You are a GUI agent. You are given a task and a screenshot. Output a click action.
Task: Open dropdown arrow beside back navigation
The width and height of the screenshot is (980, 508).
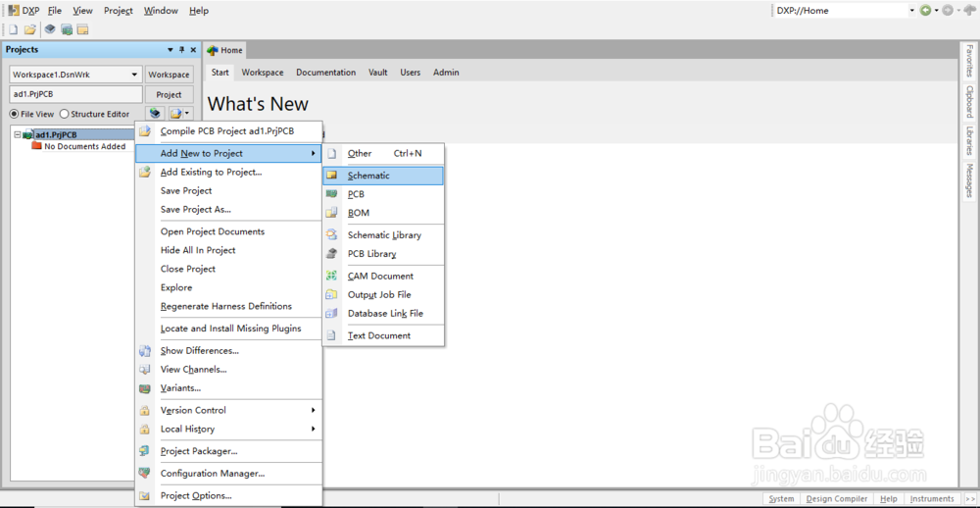tap(936, 11)
